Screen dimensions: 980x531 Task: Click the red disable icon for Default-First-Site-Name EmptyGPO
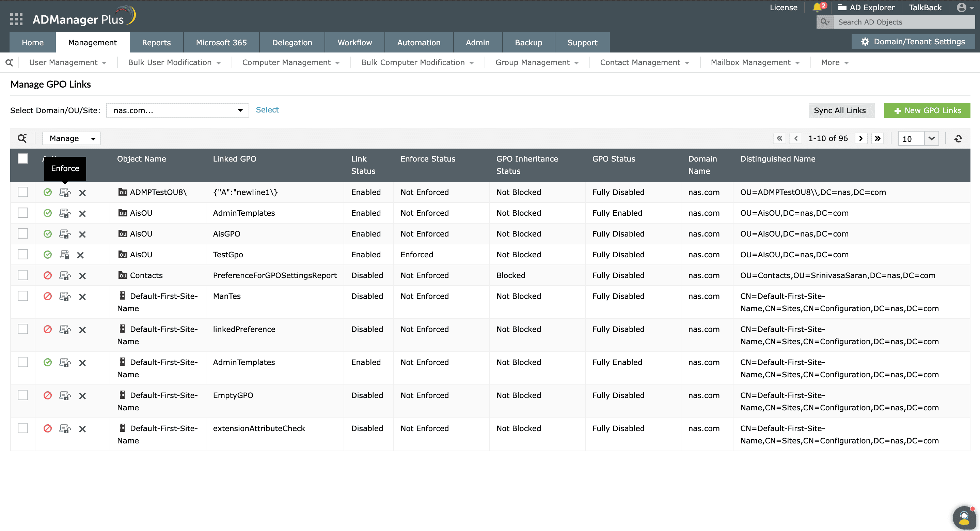(48, 396)
